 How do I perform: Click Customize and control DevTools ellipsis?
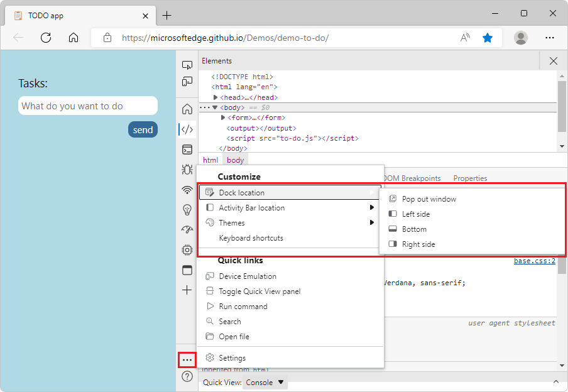click(187, 360)
